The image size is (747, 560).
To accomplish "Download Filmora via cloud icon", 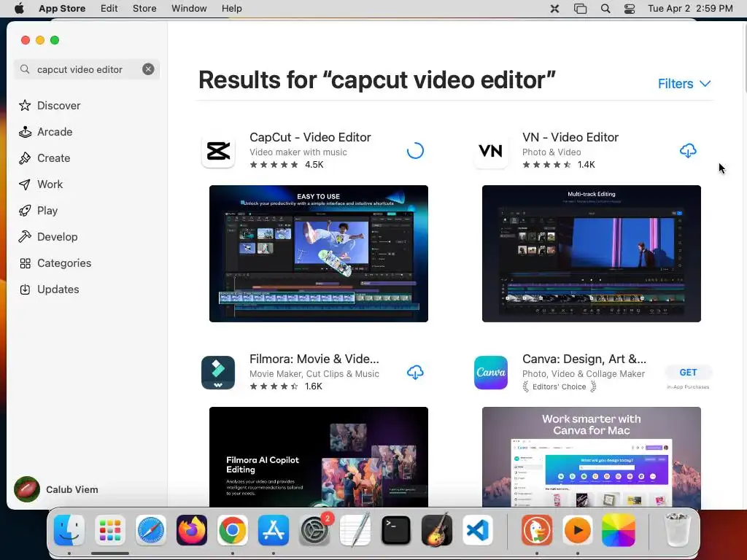I will [x=415, y=373].
